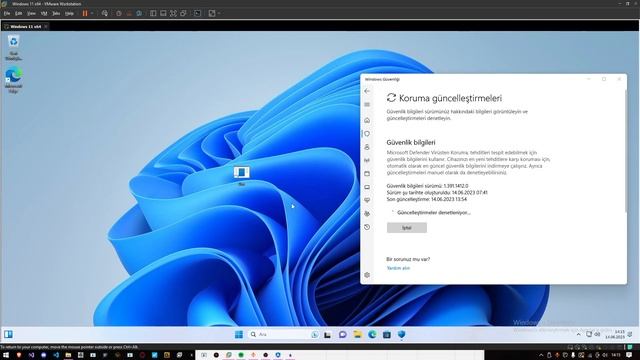Launch Microsoft Edge from guest taskbar
Screen dimensions: 640x360
point(372,335)
